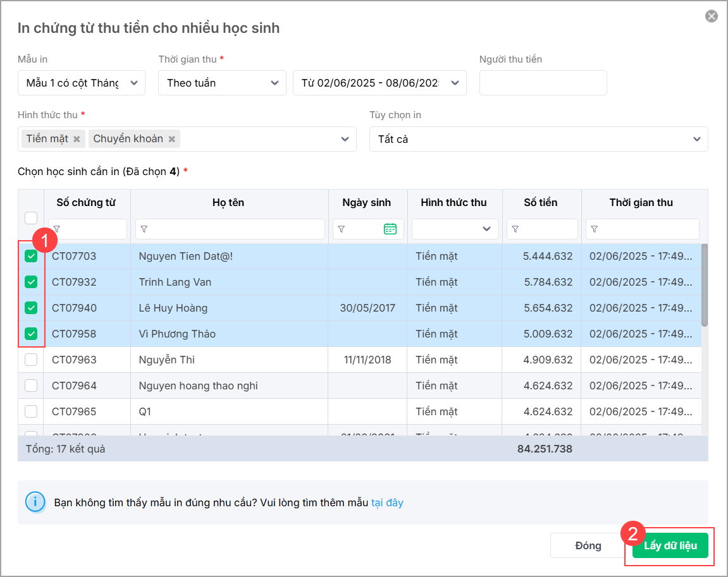The width and height of the screenshot is (728, 577).
Task: Check the box for CT07963 Nguyễn Thi
Action: tap(31, 360)
